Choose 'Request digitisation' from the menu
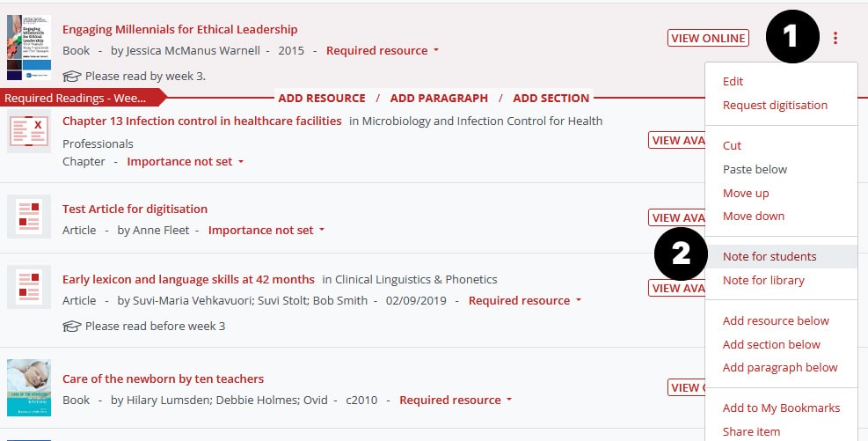Image resolution: width=868 pixels, height=441 pixels. [x=775, y=106]
